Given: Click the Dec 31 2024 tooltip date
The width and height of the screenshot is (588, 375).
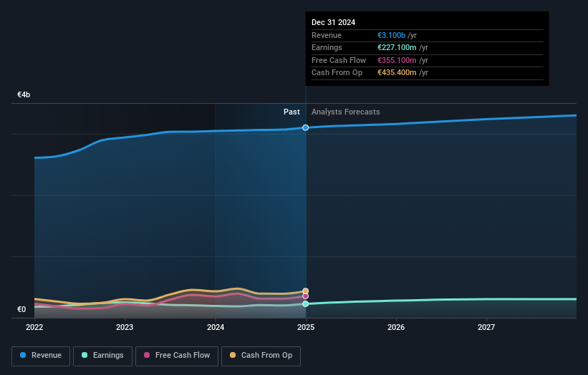Looking at the screenshot, I should [333, 22].
